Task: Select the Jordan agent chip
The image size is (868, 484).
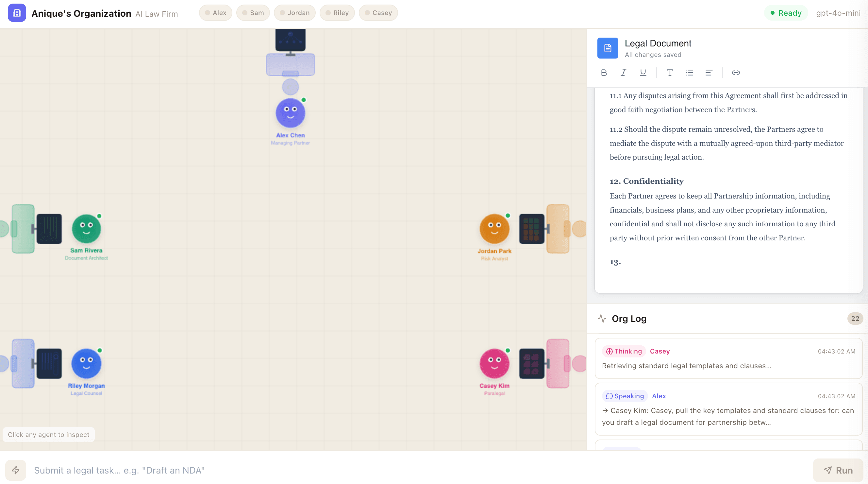Action: point(294,13)
